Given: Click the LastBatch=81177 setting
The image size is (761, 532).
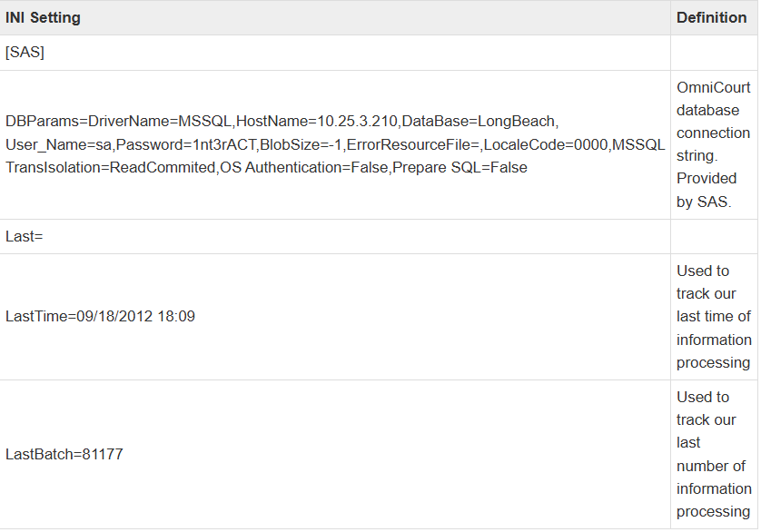Looking at the screenshot, I should [x=64, y=454].
